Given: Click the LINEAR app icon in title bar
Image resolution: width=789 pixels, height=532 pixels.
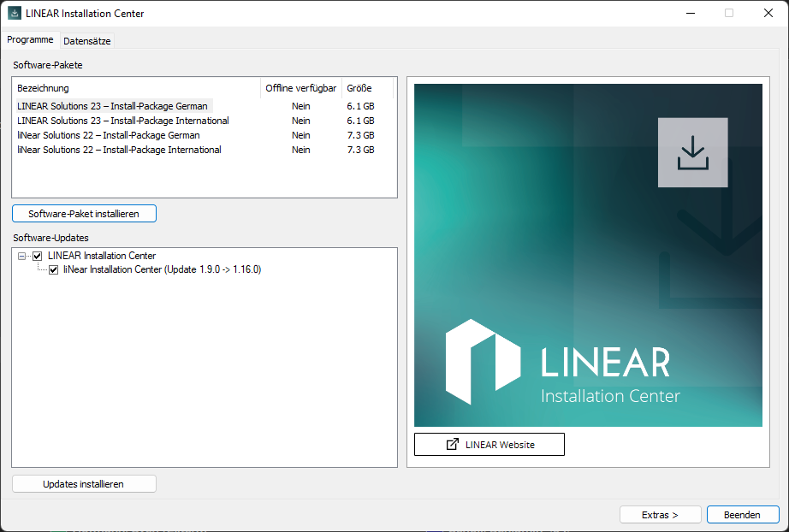Looking at the screenshot, I should click(x=15, y=14).
